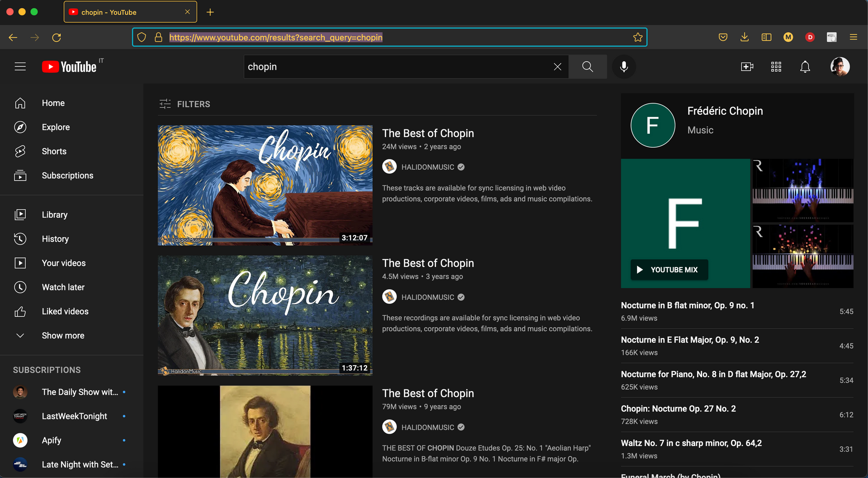Screen dimensions: 868x478
Task: Open History in the sidebar
Action: (72, 239)
